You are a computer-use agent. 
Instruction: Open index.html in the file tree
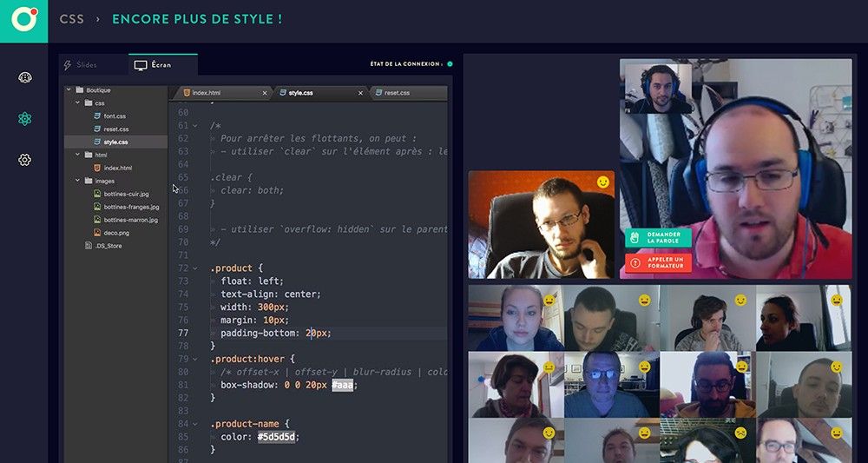click(118, 168)
